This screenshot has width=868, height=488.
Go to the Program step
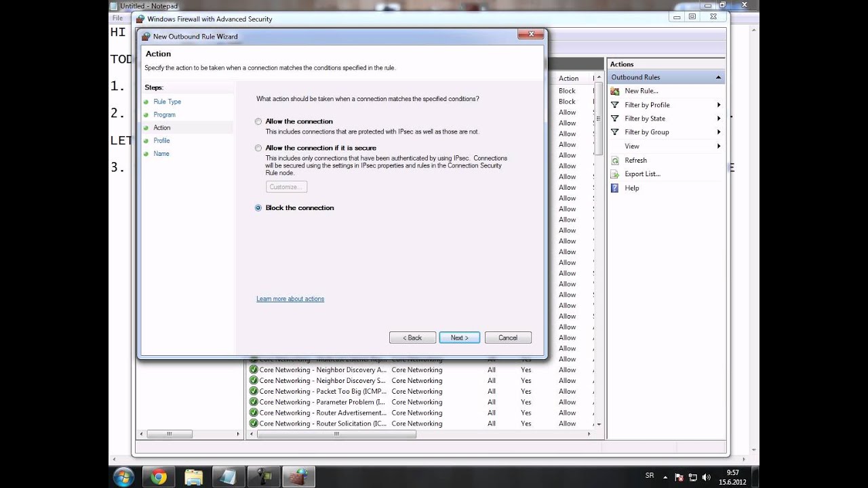[164, 115]
